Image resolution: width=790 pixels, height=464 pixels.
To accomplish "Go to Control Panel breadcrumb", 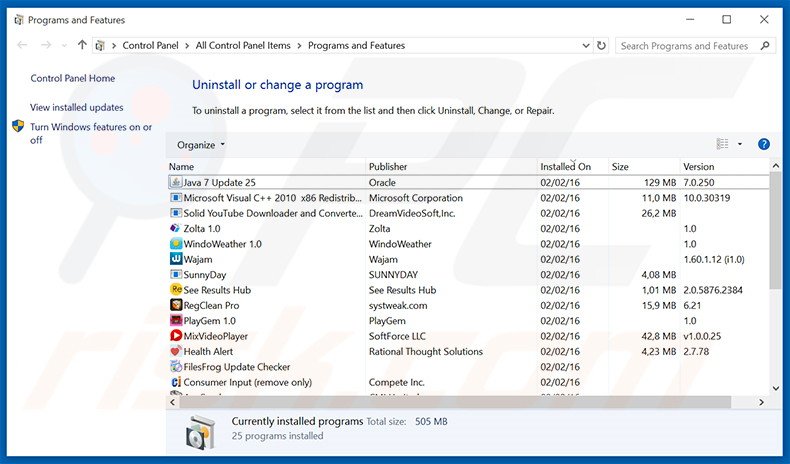I will coord(150,45).
